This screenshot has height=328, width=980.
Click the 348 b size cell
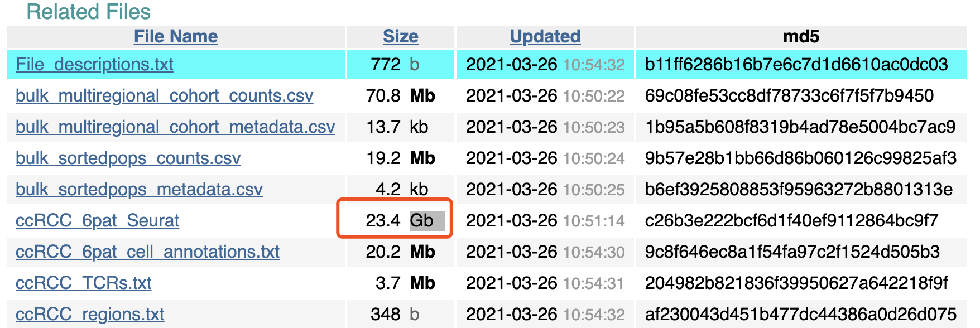click(x=395, y=315)
